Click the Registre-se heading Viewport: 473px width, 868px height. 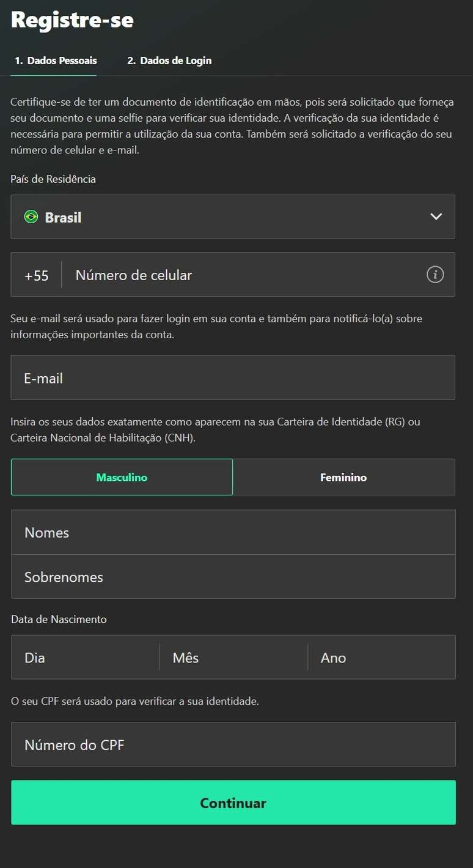click(x=71, y=19)
